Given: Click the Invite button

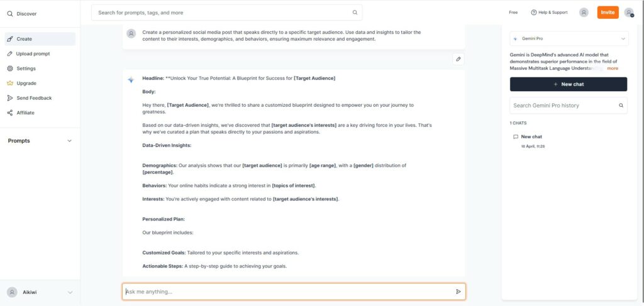Looking at the screenshot, I should point(608,13).
